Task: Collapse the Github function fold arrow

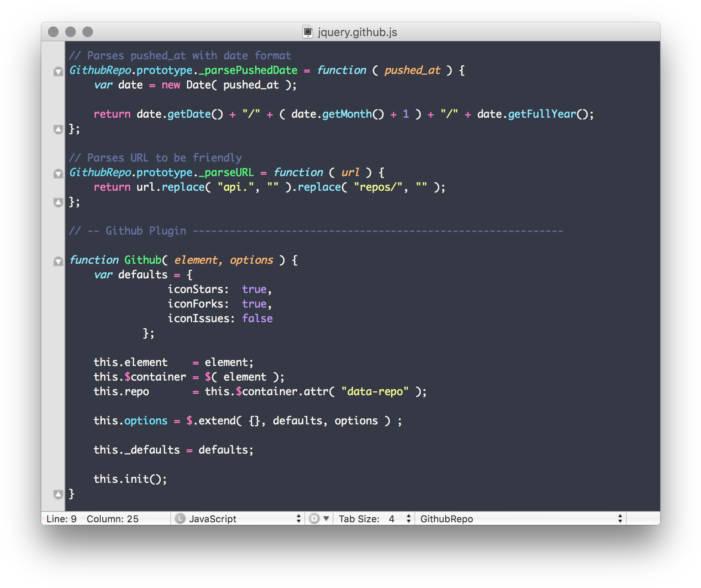Action: (x=58, y=261)
